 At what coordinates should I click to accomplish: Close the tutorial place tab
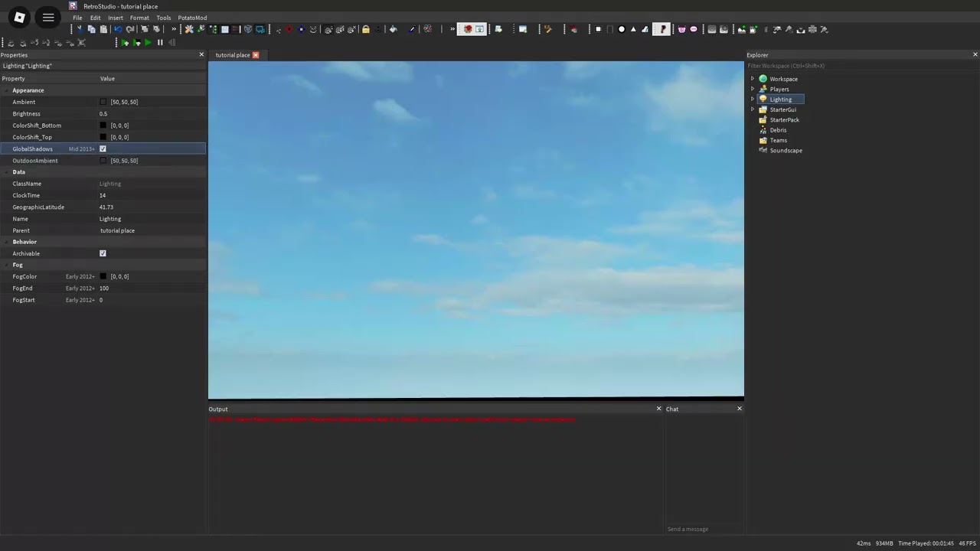(256, 55)
